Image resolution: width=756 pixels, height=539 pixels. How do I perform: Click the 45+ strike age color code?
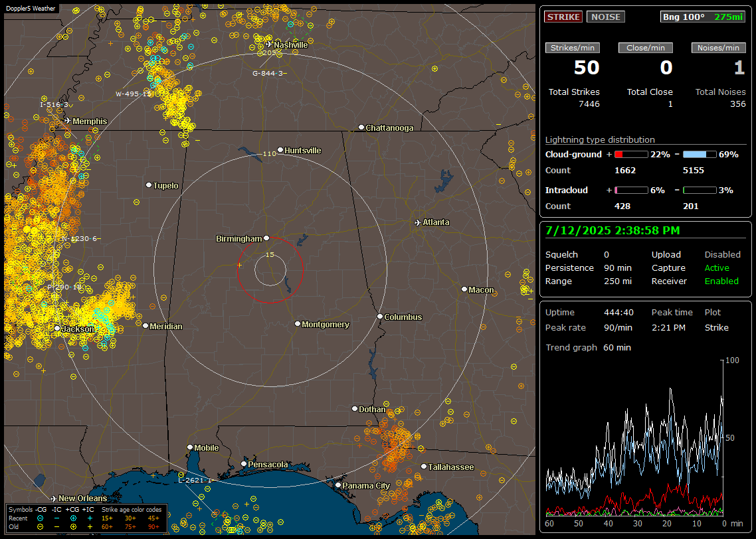pyautogui.click(x=154, y=518)
